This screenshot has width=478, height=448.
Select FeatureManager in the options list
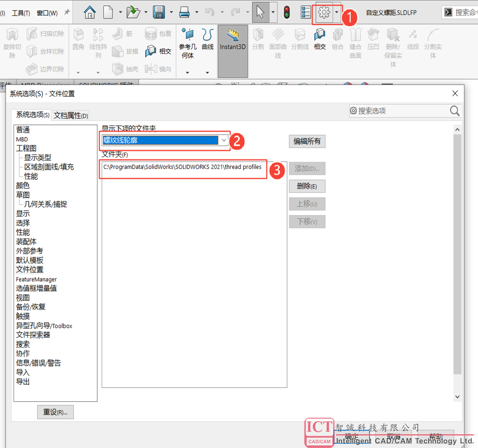(x=36, y=279)
